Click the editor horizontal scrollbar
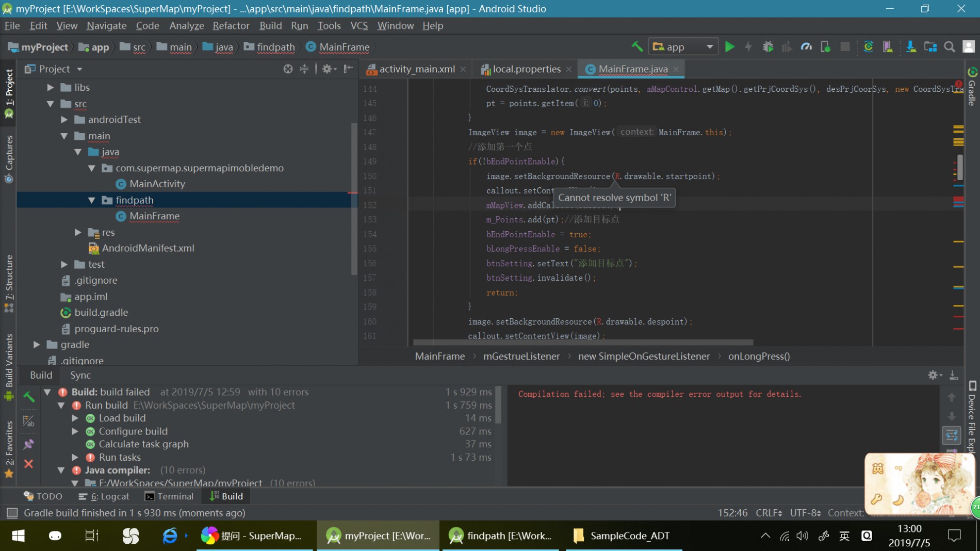Screen dimensions: 980x551 coord(583,343)
